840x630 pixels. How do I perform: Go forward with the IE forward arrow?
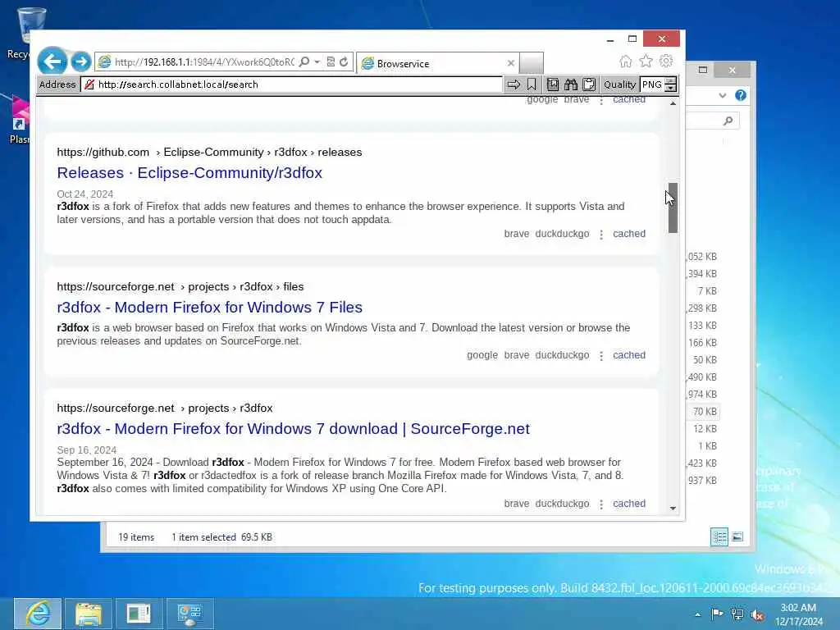click(81, 62)
